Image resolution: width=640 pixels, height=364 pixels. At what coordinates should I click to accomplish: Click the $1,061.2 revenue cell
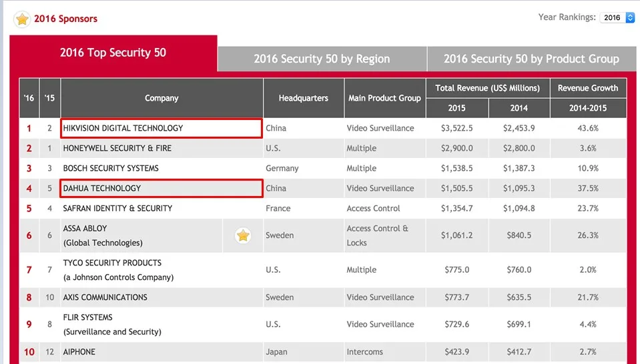click(x=456, y=235)
